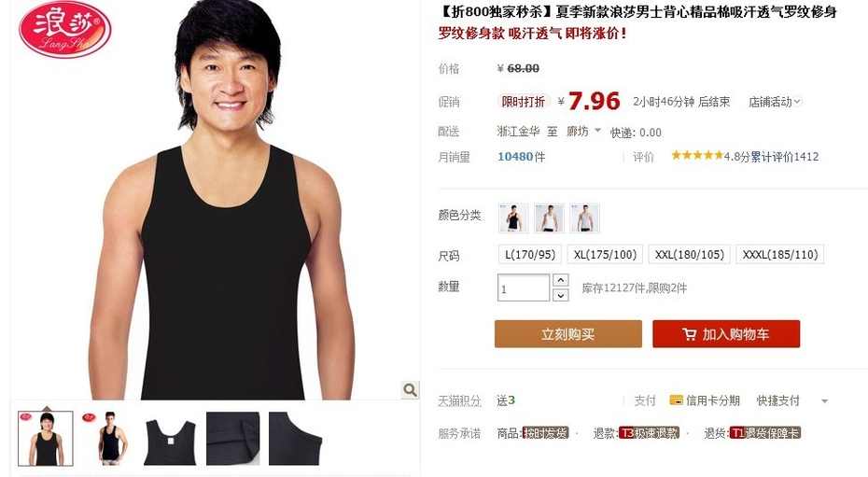Decrease quantity with the down arrow
The height and width of the screenshot is (477, 868).
point(561,295)
